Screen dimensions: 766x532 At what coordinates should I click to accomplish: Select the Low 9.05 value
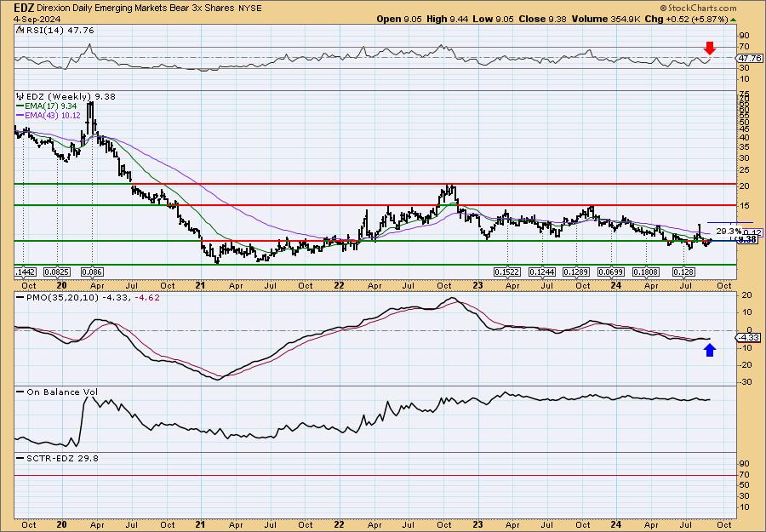click(493, 19)
